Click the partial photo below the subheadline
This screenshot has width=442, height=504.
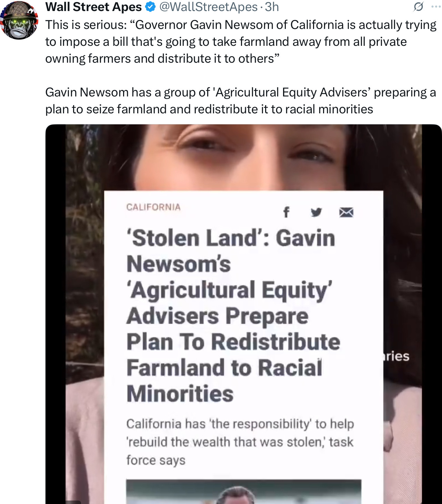point(244,491)
